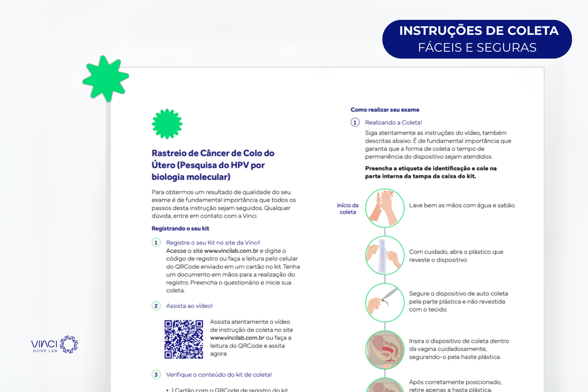The image size is (588, 392).
Task: Click '1 Cartão com o QRCode de registro' bullet
Action: (227, 389)
